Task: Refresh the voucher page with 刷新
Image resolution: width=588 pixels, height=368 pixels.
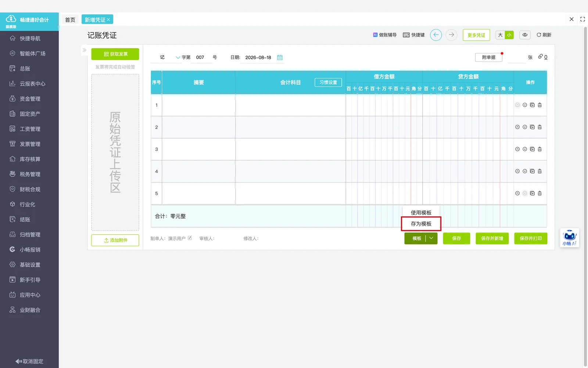Action: point(544,35)
